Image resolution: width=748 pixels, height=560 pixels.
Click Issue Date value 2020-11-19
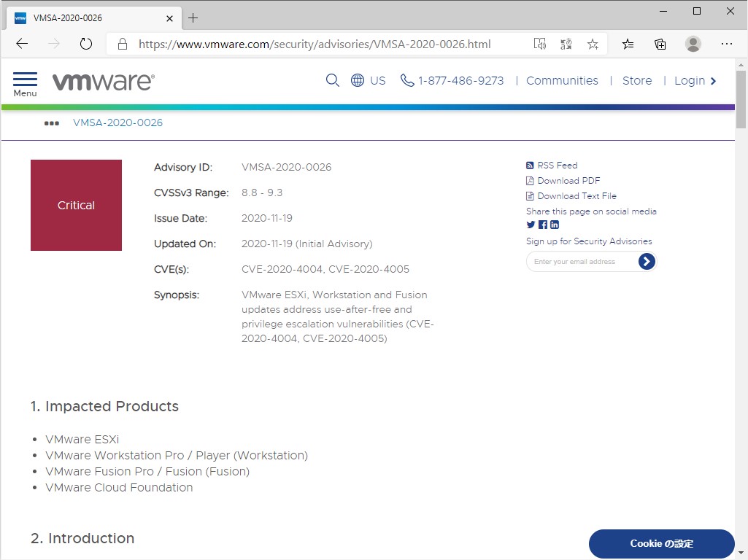coord(266,218)
